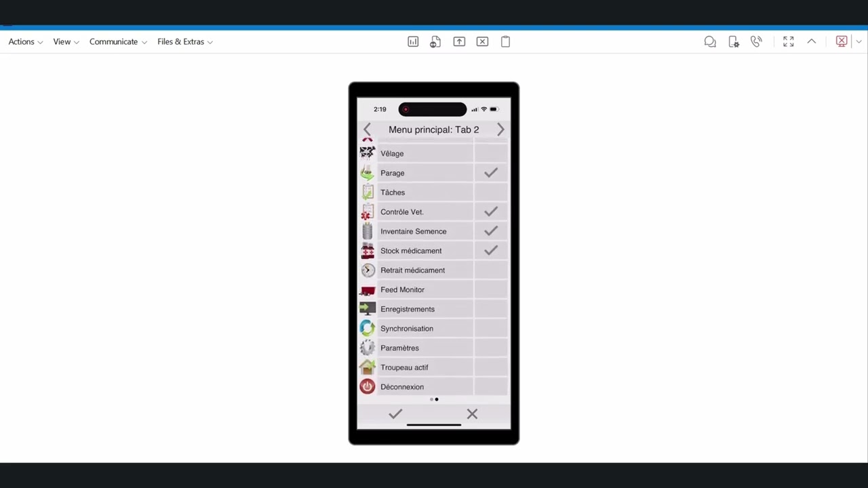The width and height of the screenshot is (868, 488).
Task: Enable the Troupeau actif checkbox
Action: tap(491, 367)
